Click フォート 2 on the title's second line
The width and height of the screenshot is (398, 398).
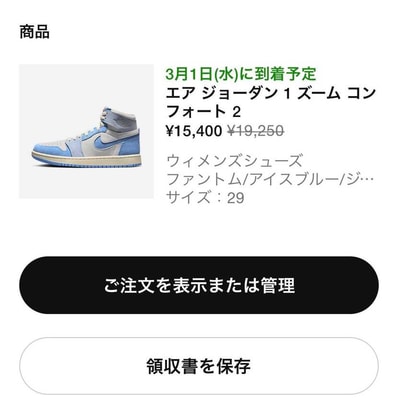[x=203, y=111]
